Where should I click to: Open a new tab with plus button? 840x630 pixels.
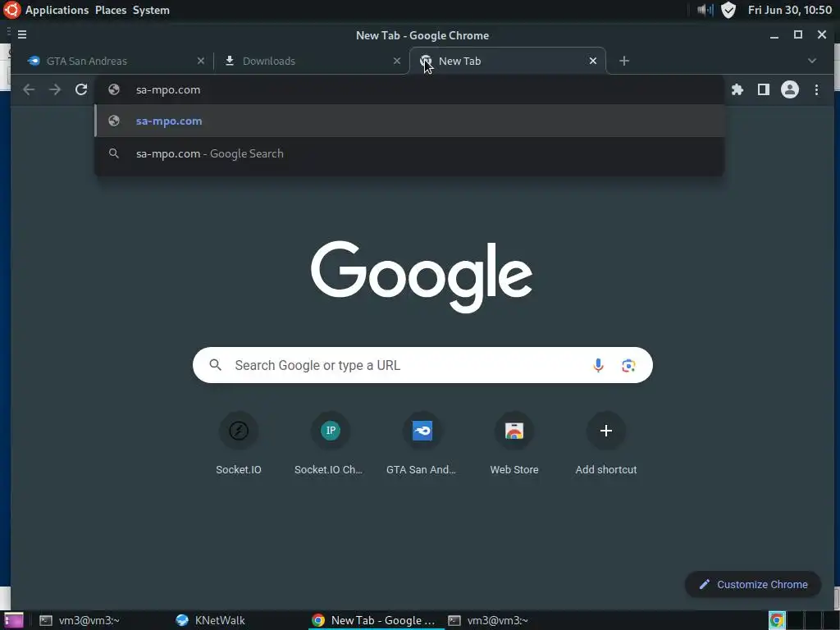[624, 61]
